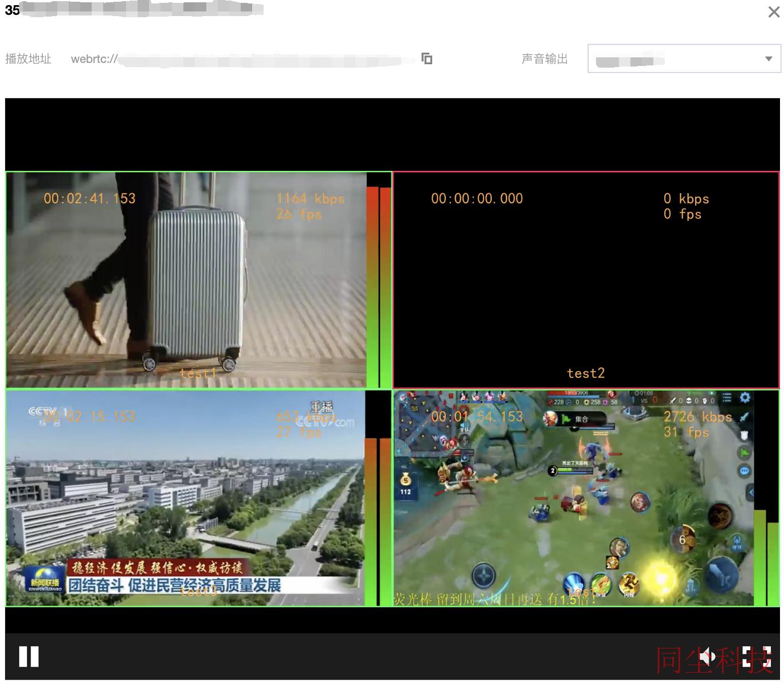Click the 声音输出 label
Viewport: 784px width, 683px height.
point(544,58)
